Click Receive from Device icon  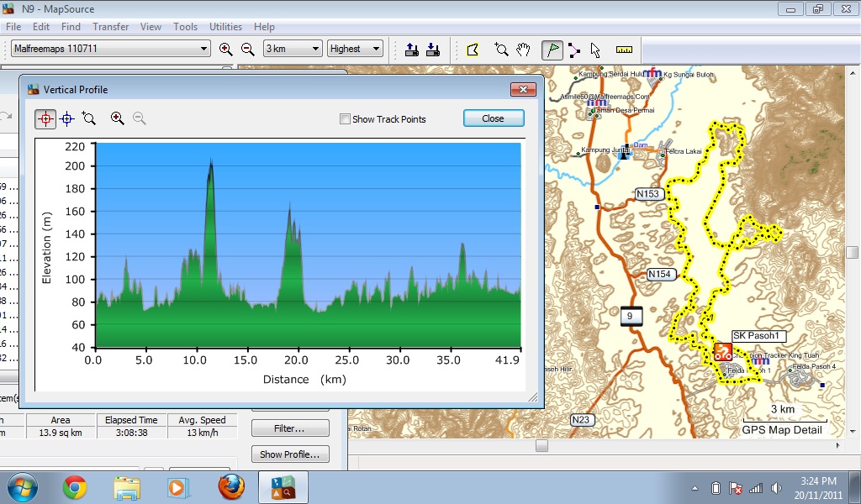(x=433, y=50)
